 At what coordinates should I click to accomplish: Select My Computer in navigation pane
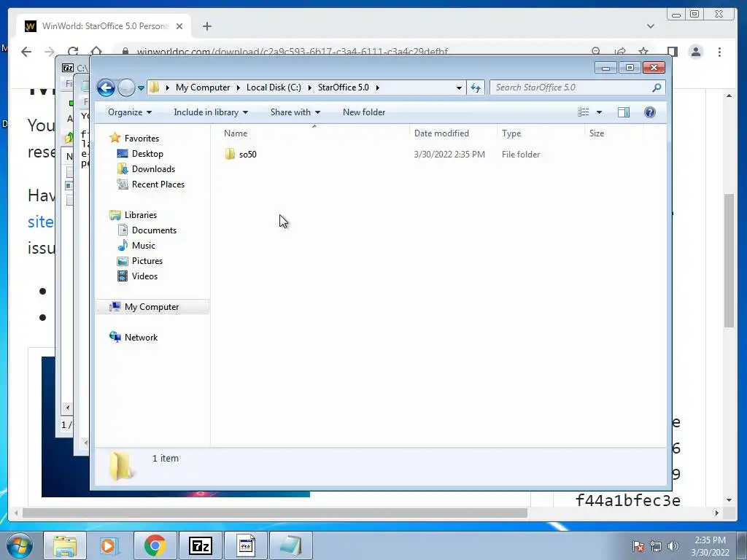pyautogui.click(x=152, y=307)
